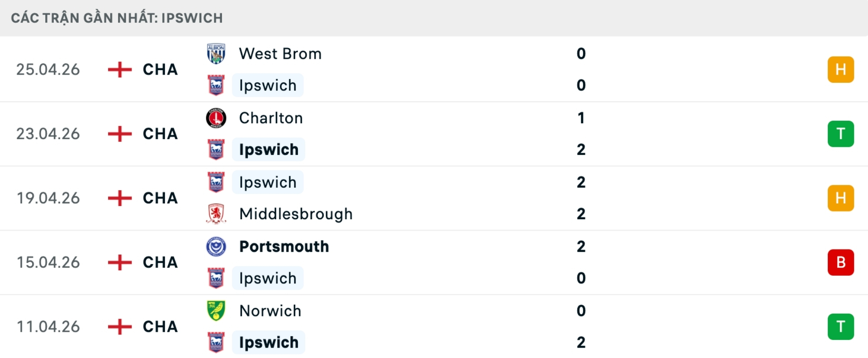The width and height of the screenshot is (868, 358).
Task: Click orange H badge for West Brom match
Action: pos(840,70)
